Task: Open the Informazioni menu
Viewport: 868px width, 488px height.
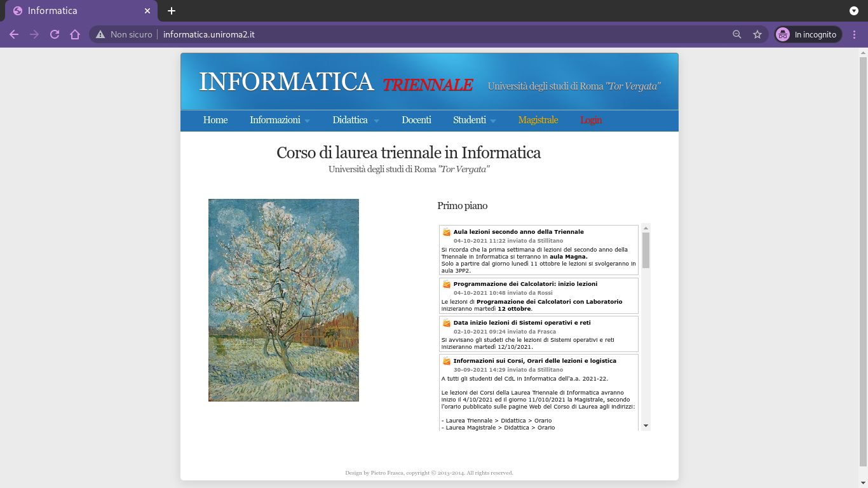Action: click(x=275, y=120)
